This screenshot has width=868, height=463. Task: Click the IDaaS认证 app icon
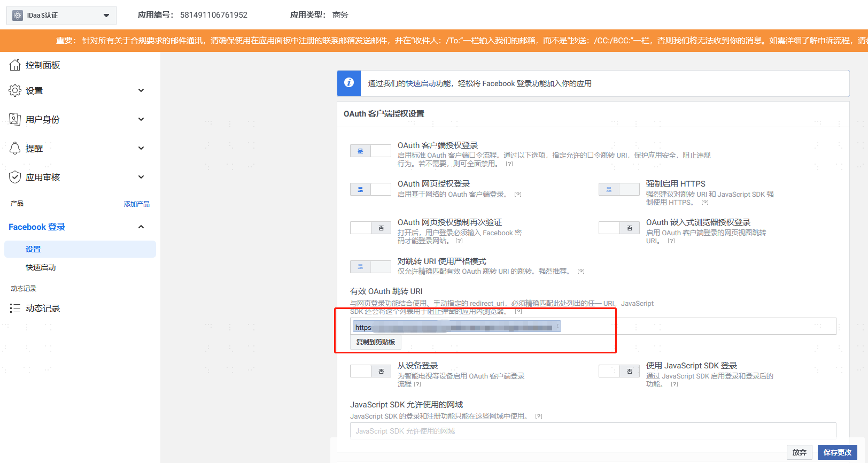pyautogui.click(x=18, y=15)
